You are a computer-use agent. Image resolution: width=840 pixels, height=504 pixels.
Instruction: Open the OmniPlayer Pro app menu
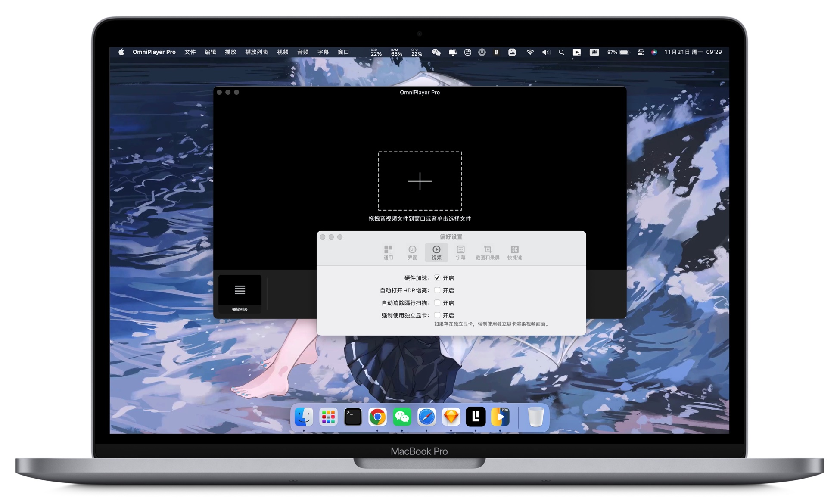point(154,52)
